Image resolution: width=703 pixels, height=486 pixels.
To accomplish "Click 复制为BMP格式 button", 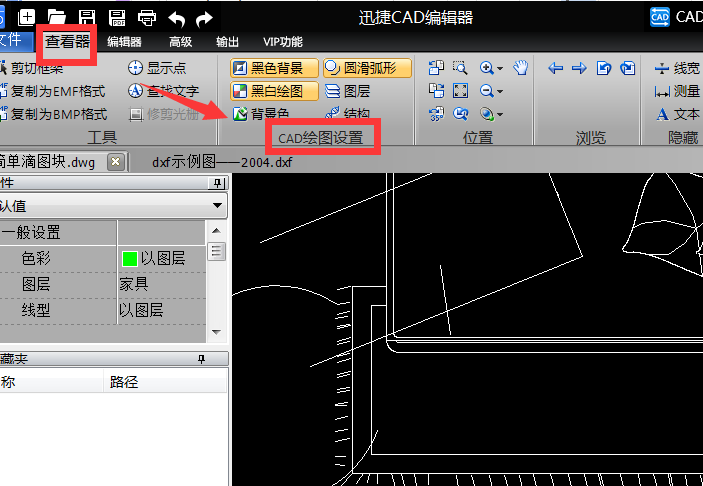I will point(54,114).
